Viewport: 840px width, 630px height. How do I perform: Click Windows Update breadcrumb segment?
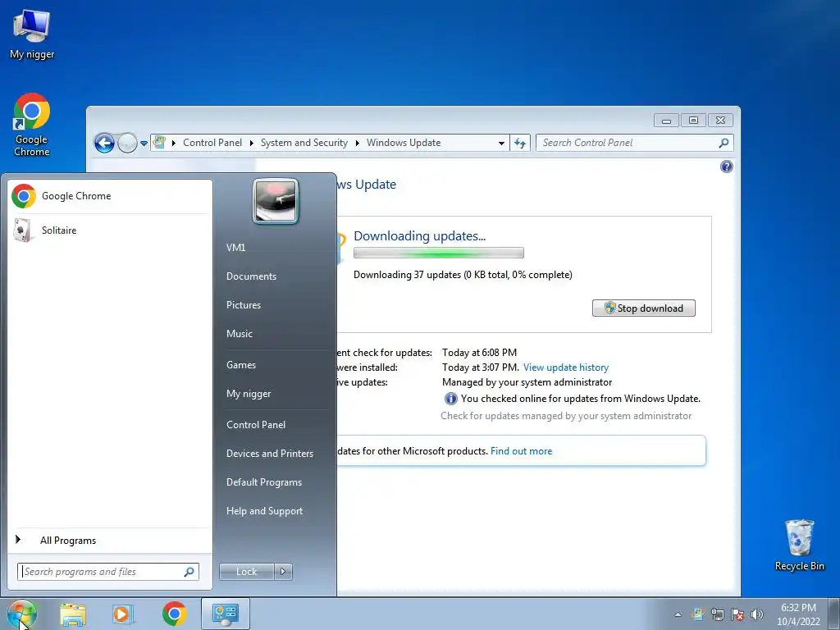tap(404, 143)
